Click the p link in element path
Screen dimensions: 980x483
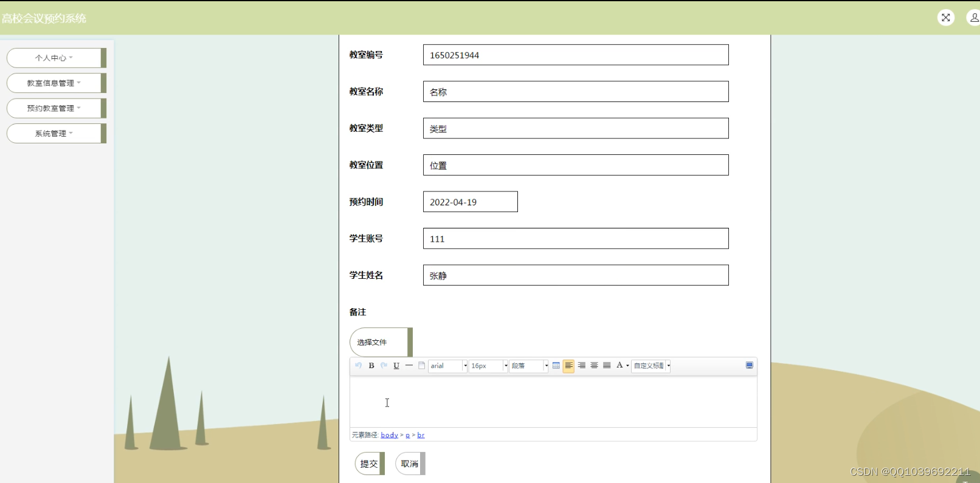click(407, 435)
